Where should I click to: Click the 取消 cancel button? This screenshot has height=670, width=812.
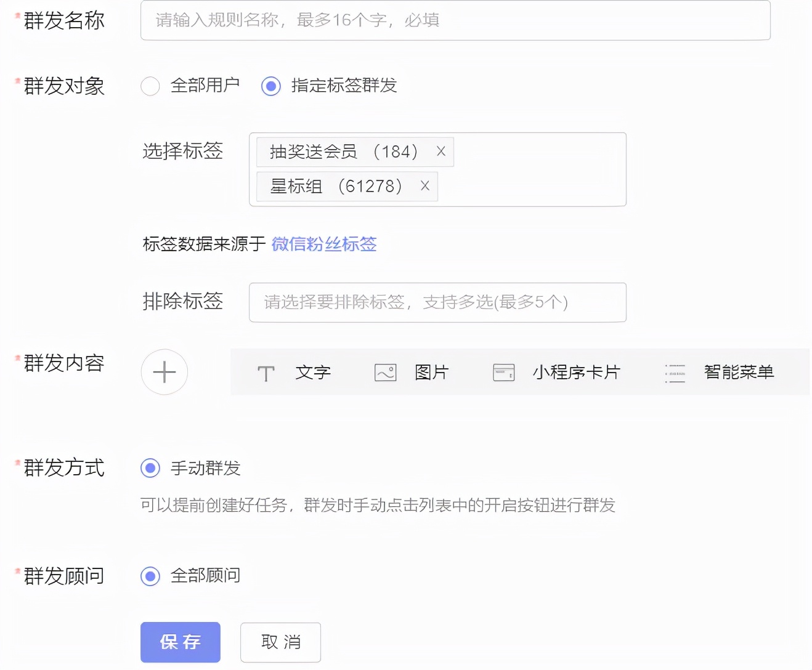[280, 642]
